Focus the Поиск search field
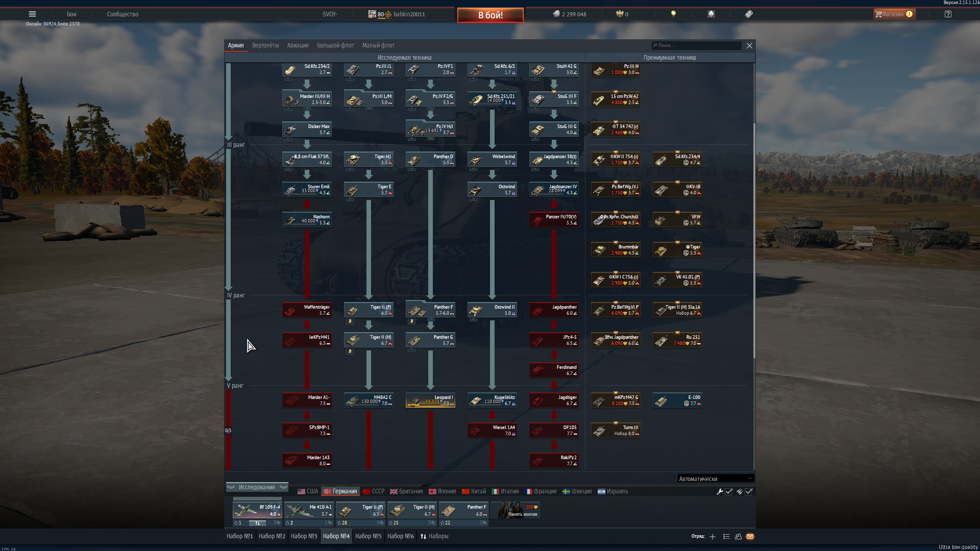 (x=696, y=45)
